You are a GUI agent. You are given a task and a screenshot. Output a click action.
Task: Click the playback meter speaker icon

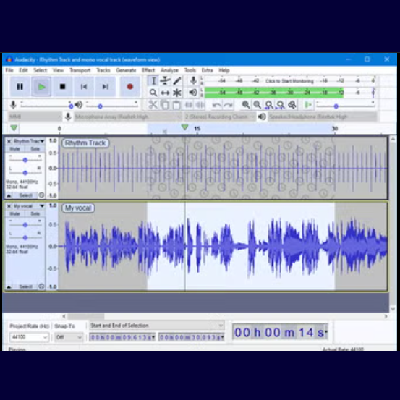click(193, 92)
